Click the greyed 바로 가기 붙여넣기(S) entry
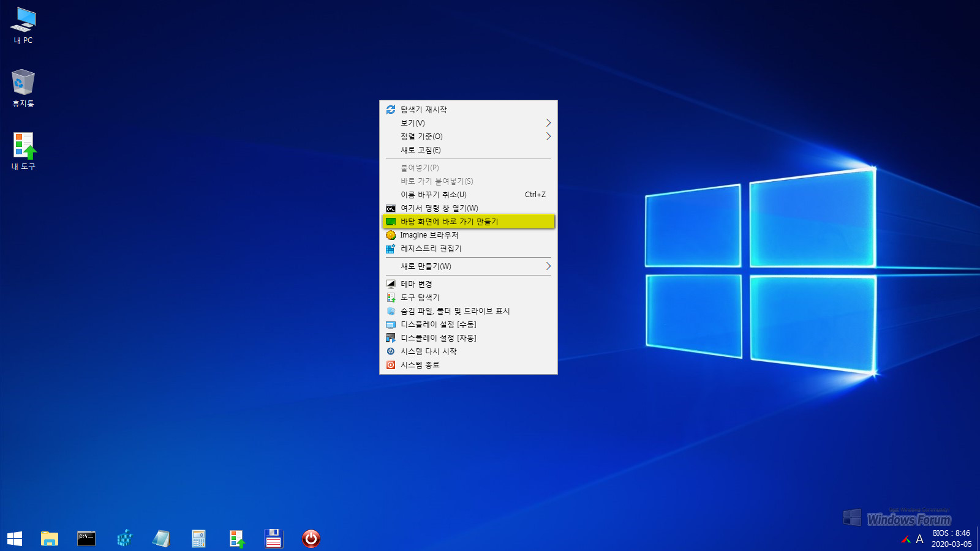This screenshot has height=551, width=980. point(469,181)
